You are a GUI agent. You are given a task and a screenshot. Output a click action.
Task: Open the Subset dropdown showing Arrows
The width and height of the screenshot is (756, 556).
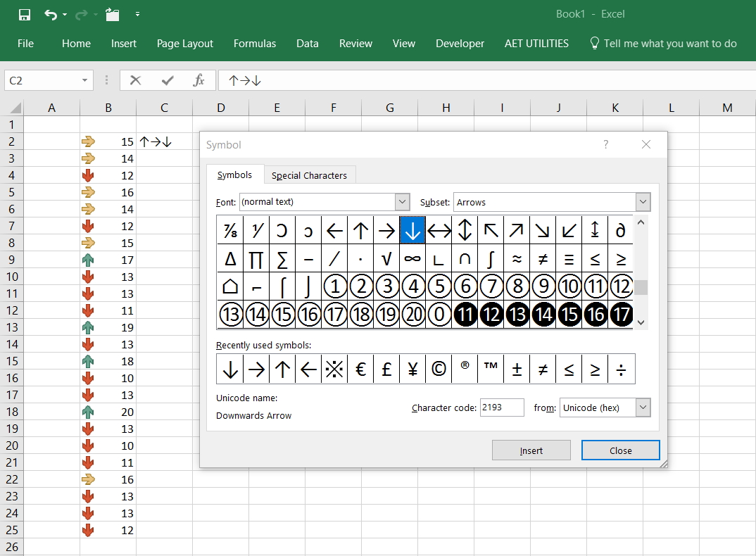[641, 202]
